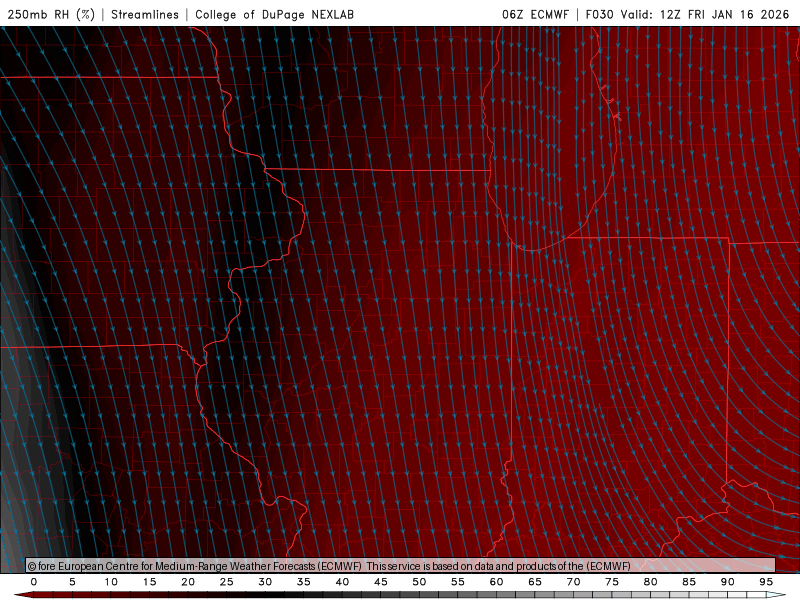Click the "55" tick label on the color scale
Image resolution: width=800 pixels, height=600 pixels.
click(x=458, y=582)
